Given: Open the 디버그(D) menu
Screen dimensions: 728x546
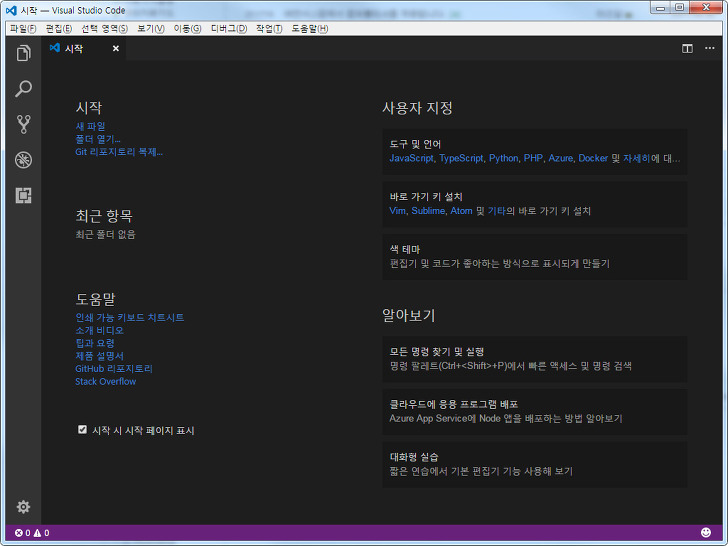Looking at the screenshot, I should [x=228, y=29].
